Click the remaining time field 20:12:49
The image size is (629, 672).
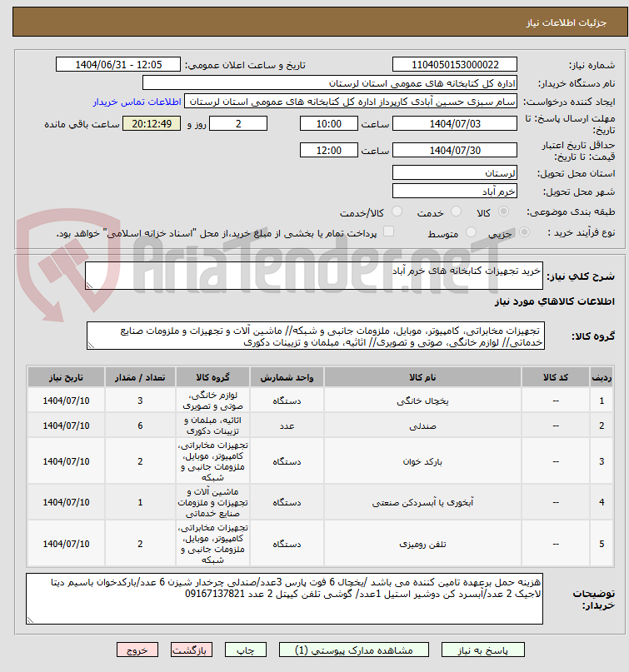tap(152, 124)
